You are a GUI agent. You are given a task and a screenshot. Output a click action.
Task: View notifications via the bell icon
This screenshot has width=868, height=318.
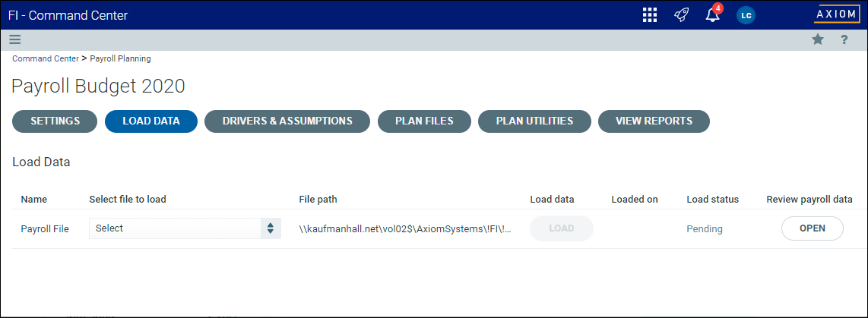coord(713,15)
